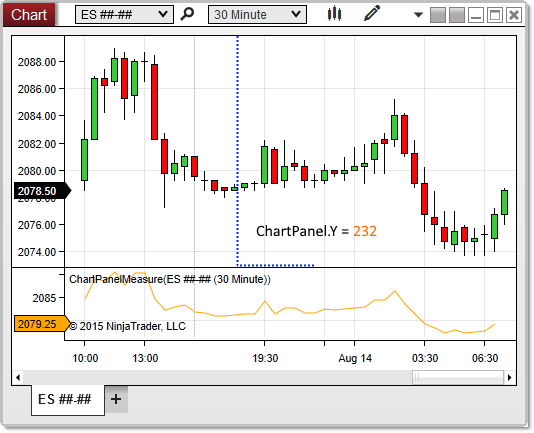Image resolution: width=534 pixels, height=433 pixels.
Task: Click the 06:30 time axis label
Action: (x=485, y=358)
